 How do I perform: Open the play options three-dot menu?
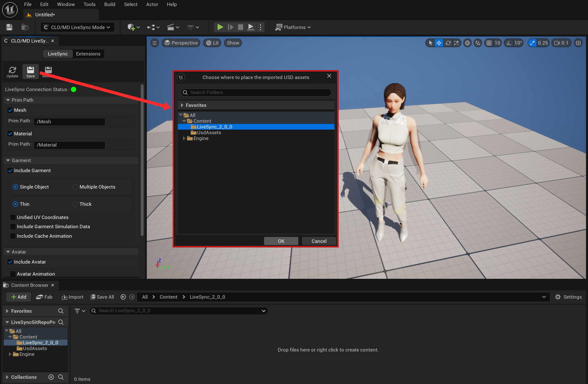[x=261, y=27]
